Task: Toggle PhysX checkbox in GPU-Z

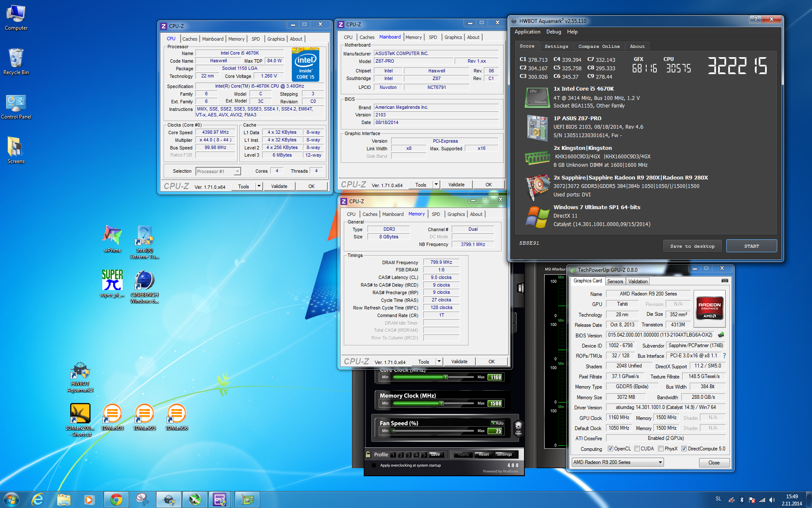Action: point(661,449)
